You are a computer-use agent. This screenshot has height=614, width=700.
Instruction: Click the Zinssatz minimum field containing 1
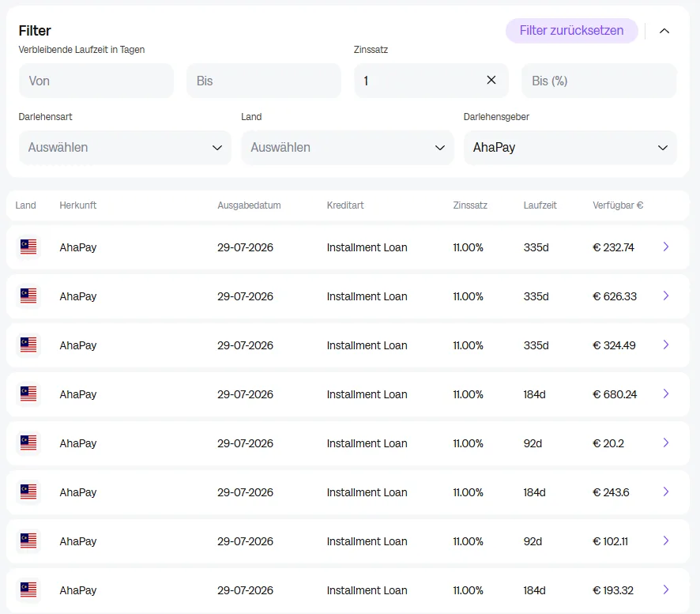[431, 81]
